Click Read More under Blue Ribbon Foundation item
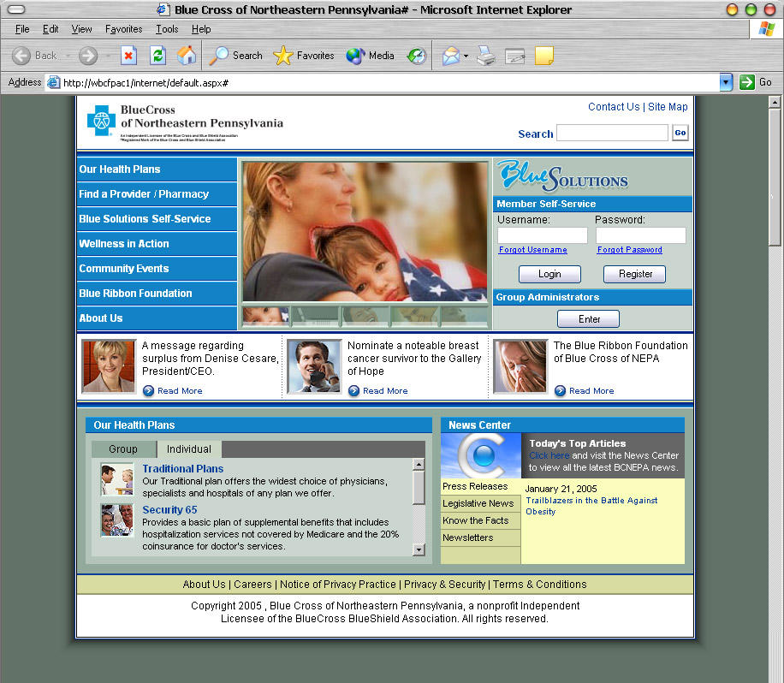The height and width of the screenshot is (683, 784). 585,391
